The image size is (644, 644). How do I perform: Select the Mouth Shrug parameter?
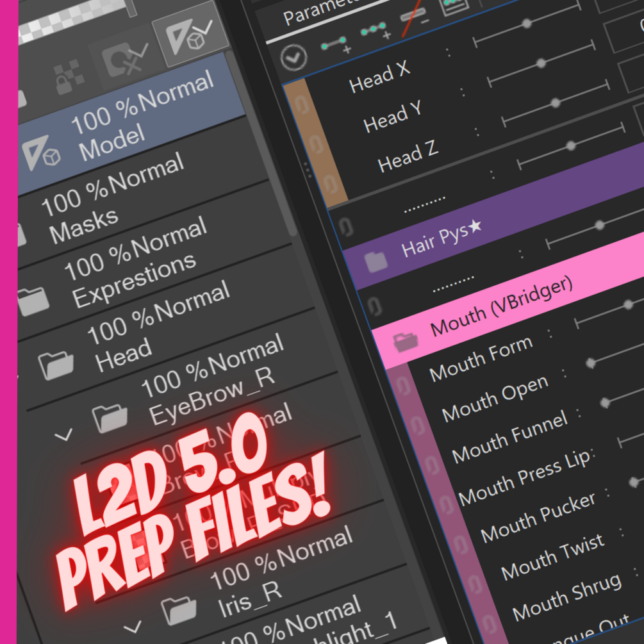click(567, 597)
